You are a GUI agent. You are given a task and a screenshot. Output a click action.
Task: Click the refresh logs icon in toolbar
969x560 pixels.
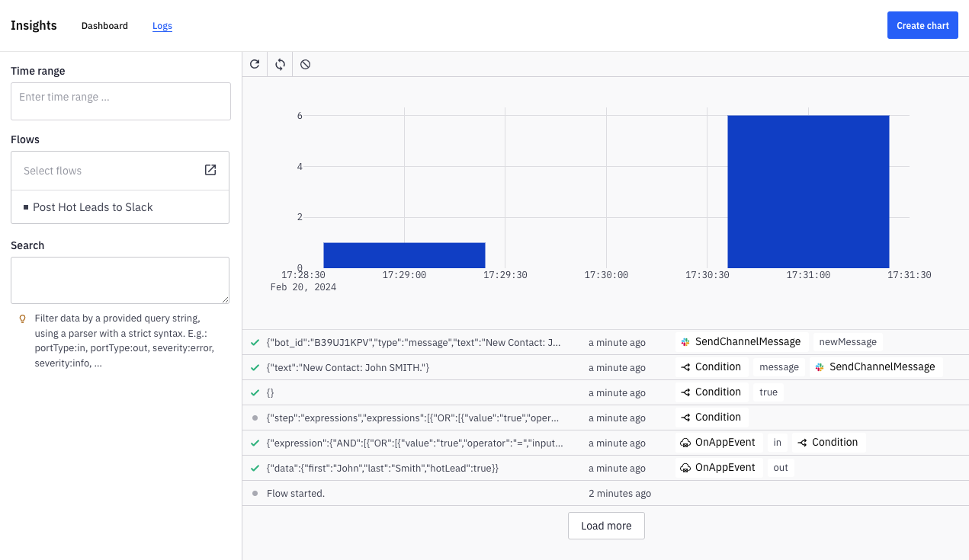[x=255, y=65]
